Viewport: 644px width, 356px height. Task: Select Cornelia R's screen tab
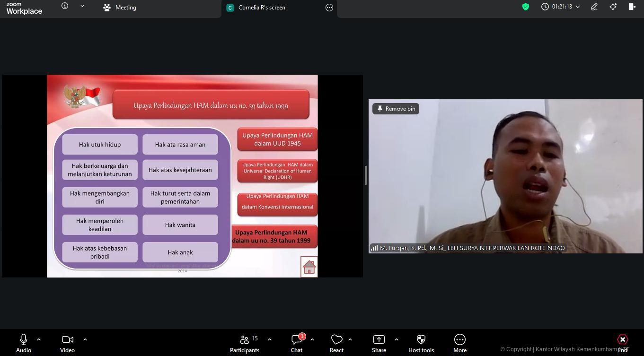(x=261, y=8)
